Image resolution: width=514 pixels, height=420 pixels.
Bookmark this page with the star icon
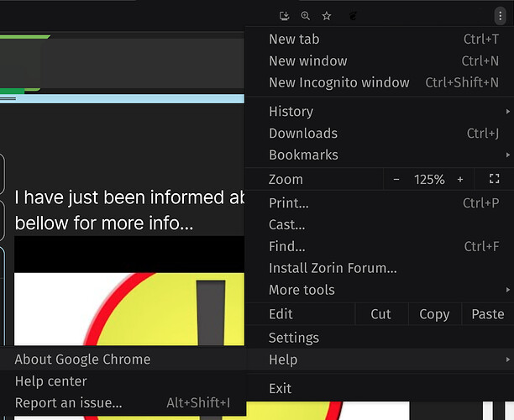click(327, 16)
